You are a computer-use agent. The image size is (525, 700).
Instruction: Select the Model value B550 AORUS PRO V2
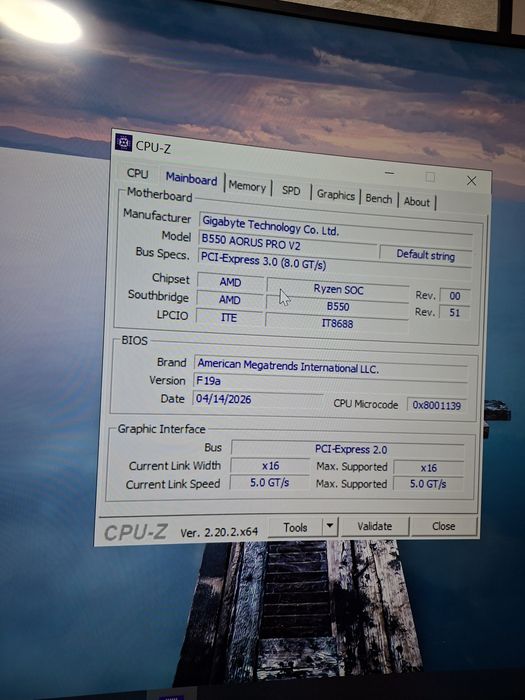coord(288,245)
